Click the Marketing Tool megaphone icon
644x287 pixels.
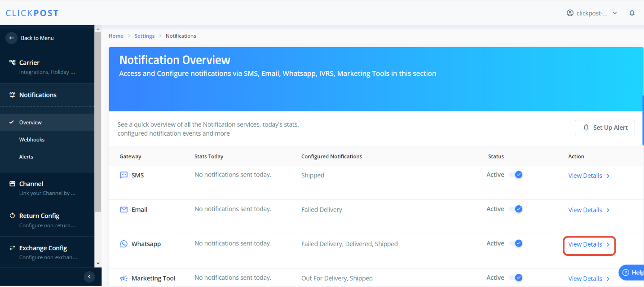pyautogui.click(x=124, y=278)
